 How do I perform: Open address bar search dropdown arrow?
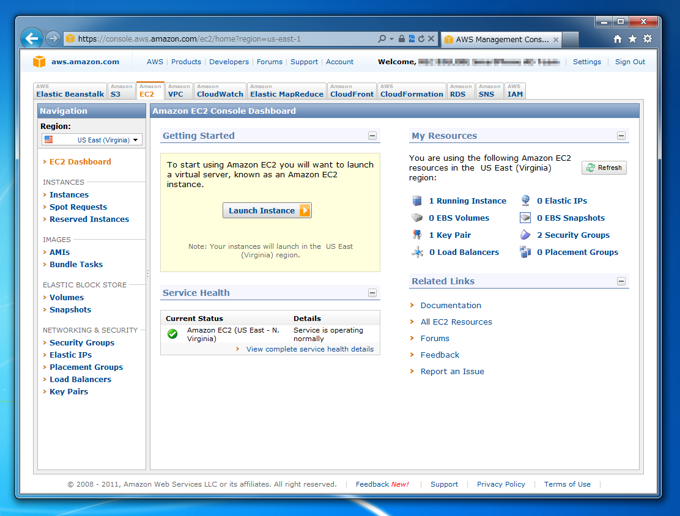391,39
